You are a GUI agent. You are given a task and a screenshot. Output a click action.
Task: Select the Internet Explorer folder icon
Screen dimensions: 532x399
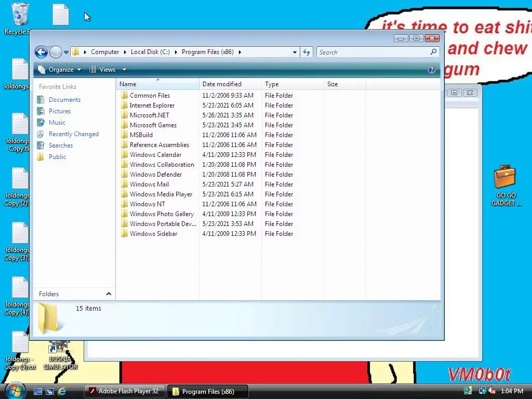[x=124, y=105]
